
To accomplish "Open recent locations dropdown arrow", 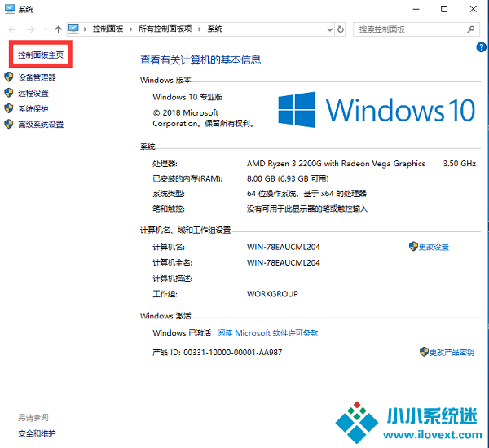I will click(x=46, y=29).
